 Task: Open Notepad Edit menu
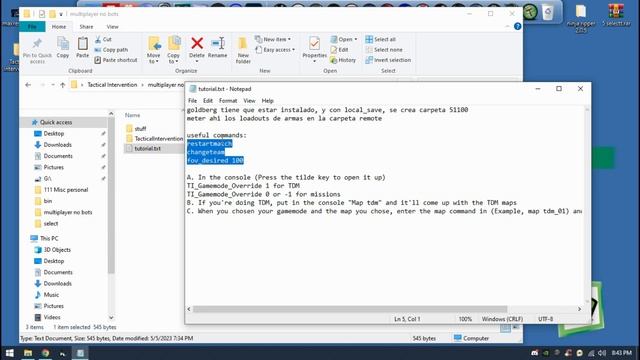click(x=208, y=100)
